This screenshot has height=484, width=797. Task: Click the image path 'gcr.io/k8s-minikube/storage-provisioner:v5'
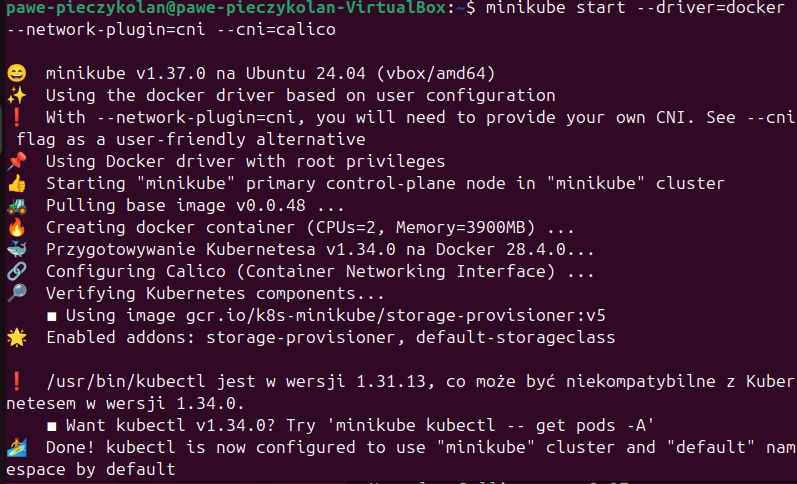396,316
